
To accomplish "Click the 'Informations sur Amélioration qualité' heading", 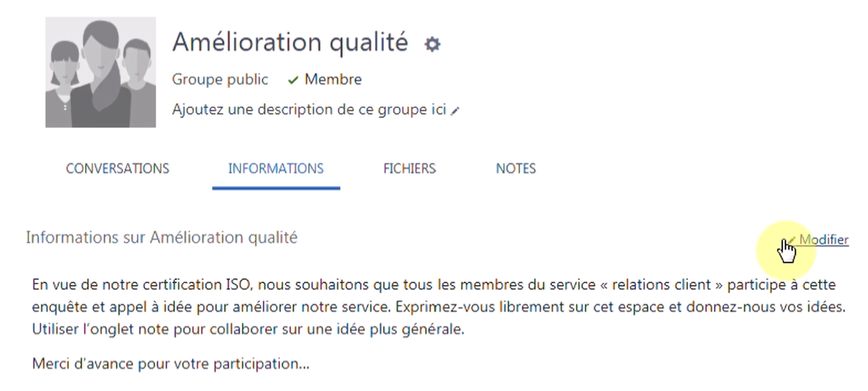I will point(162,237).
